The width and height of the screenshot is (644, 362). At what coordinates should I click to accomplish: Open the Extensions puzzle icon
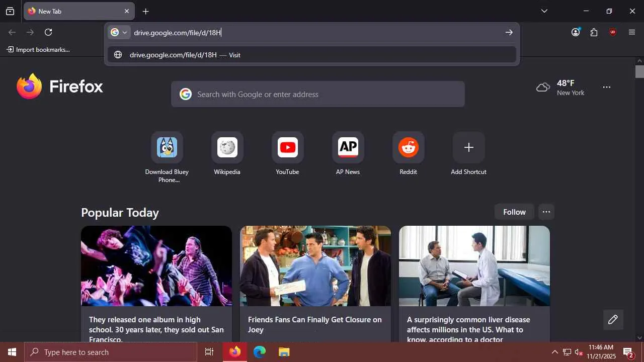594,32
